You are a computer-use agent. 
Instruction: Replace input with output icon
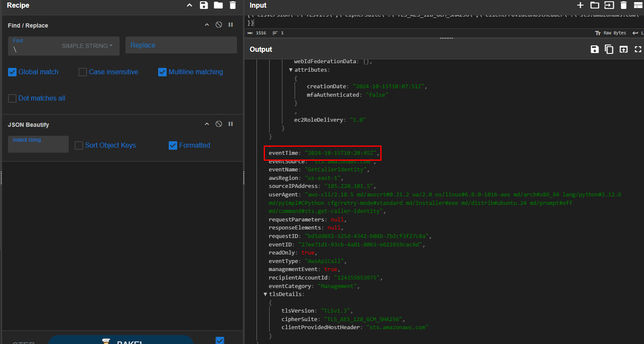click(x=623, y=49)
